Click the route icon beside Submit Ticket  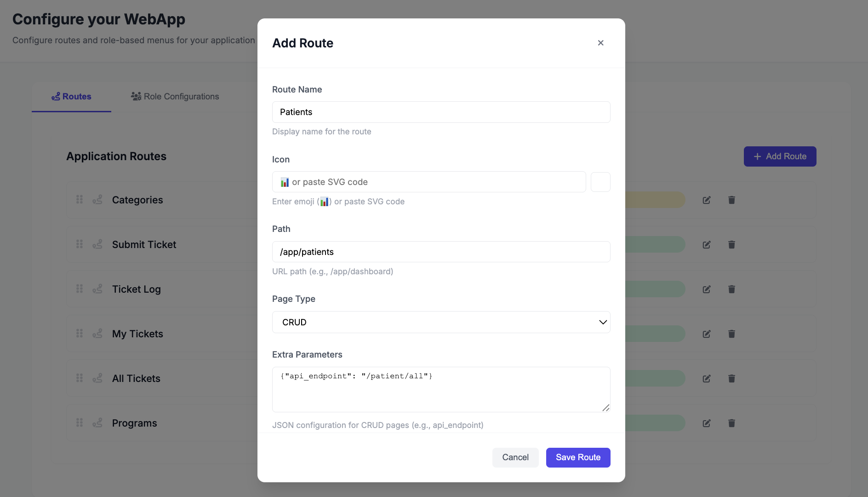(97, 244)
